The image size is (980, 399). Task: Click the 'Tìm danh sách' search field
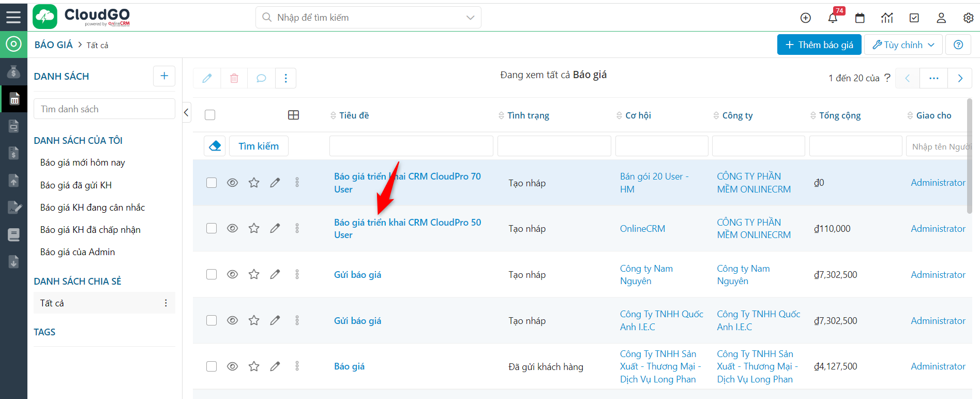tap(104, 109)
